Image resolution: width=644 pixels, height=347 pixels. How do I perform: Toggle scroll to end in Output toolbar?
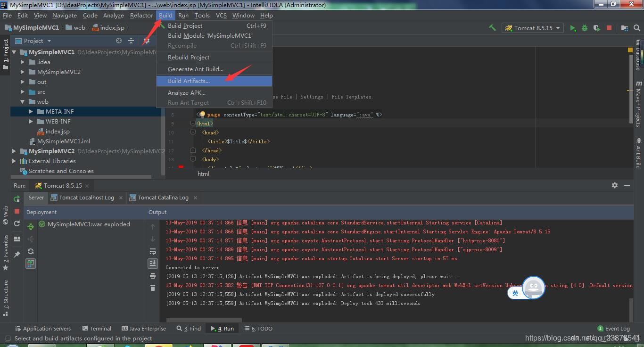pyautogui.click(x=153, y=264)
